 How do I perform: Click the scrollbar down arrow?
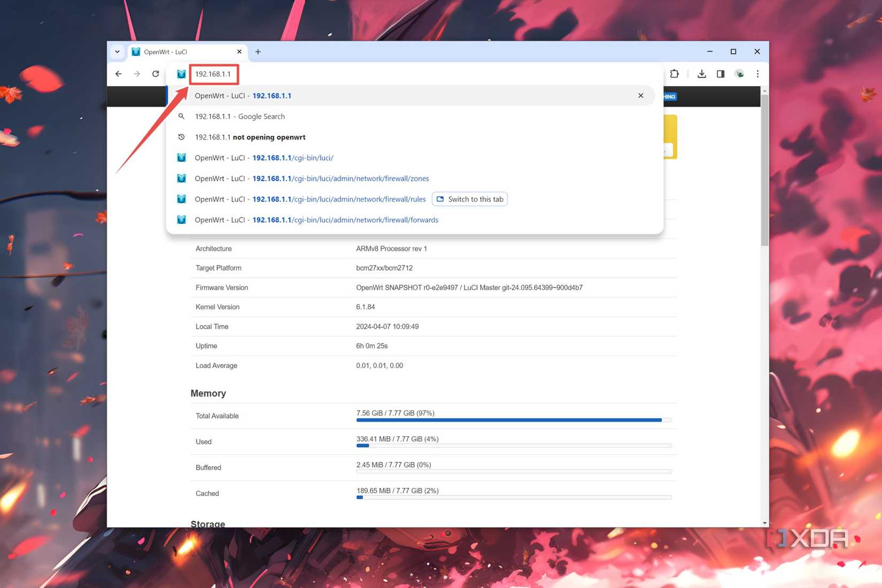(764, 523)
